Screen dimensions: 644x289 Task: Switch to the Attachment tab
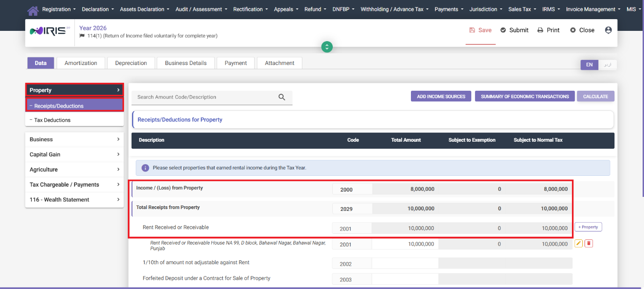coord(279,63)
